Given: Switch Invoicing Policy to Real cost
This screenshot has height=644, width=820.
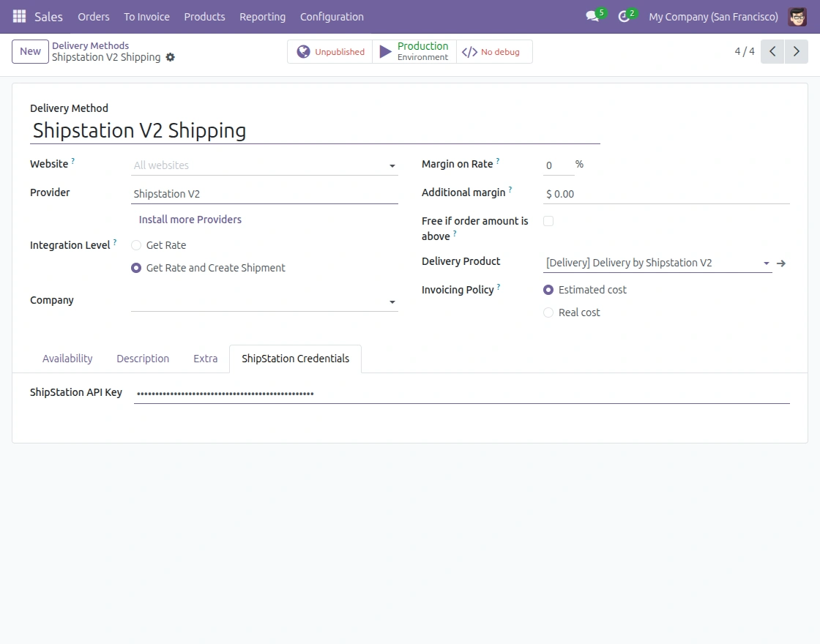Looking at the screenshot, I should 548,312.
